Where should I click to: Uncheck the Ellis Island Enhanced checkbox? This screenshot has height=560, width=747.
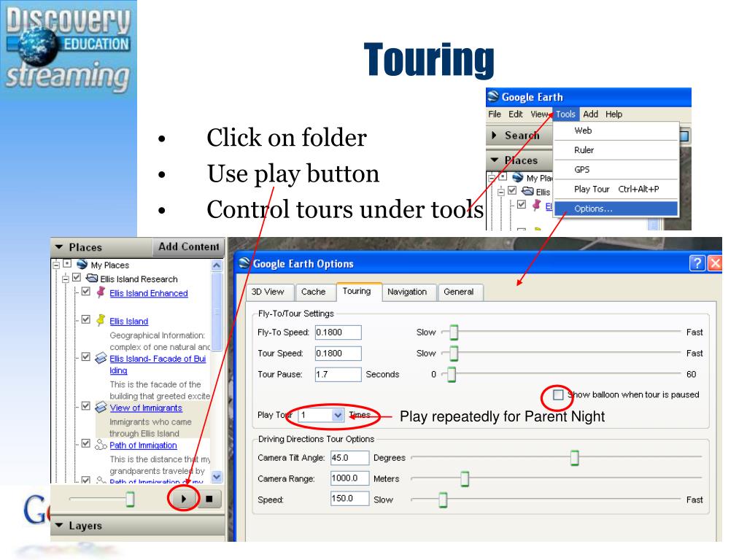click(x=86, y=291)
